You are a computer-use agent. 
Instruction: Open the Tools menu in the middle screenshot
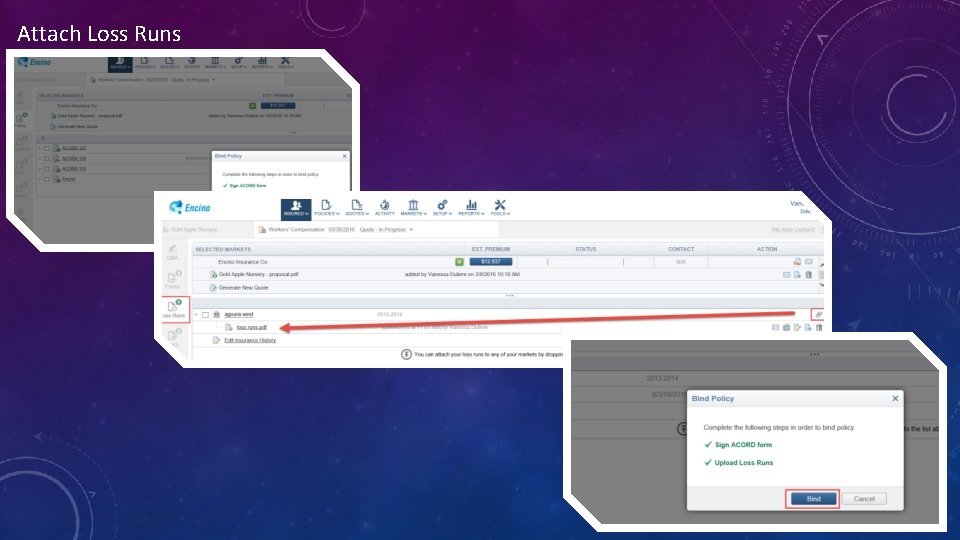tap(500, 208)
